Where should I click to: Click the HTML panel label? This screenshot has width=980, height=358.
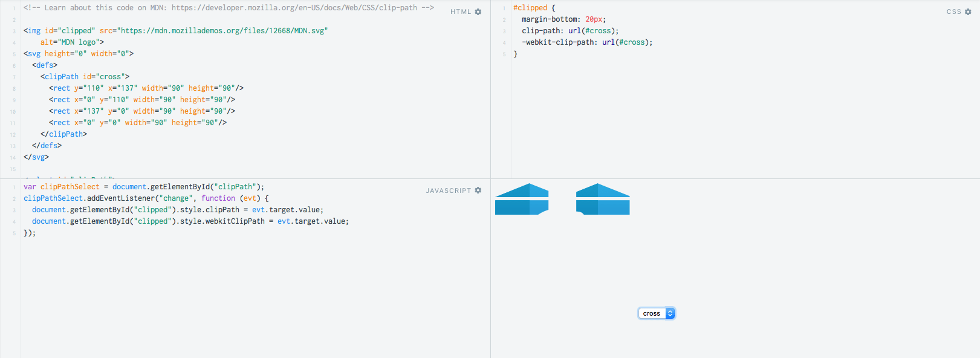(461, 11)
